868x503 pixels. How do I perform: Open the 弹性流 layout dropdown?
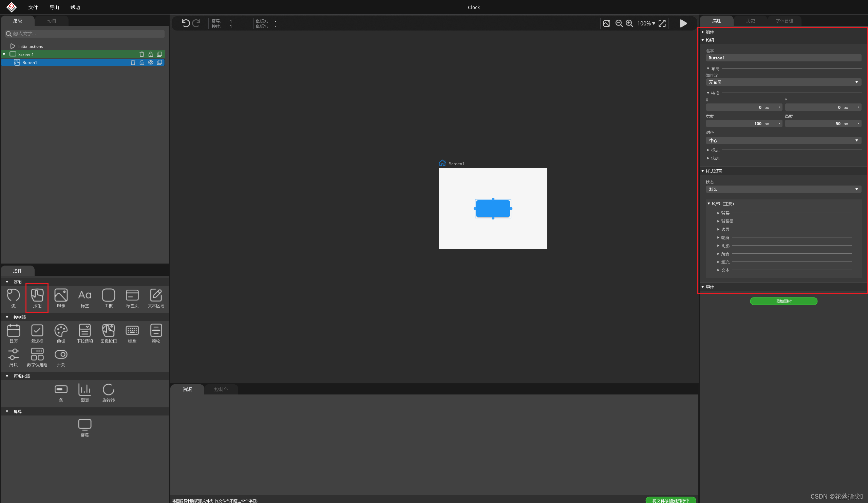[x=783, y=82]
